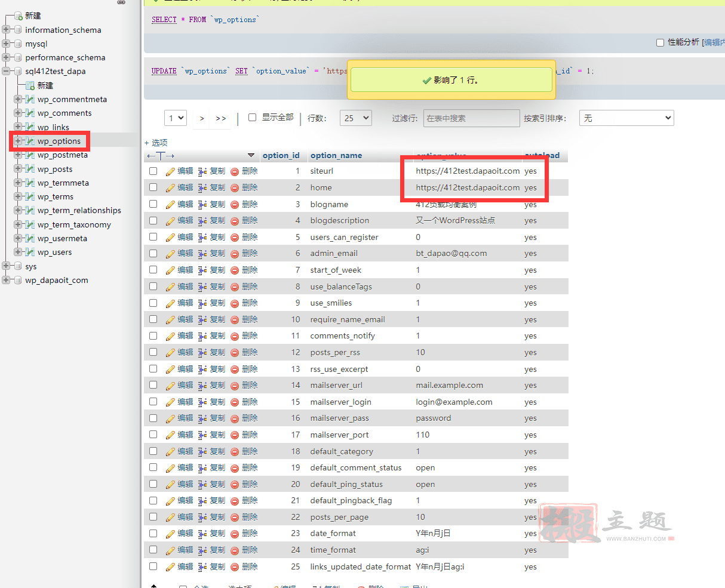Screen dimensions: 725x588
Task: Sort by option_id column header
Action: tap(281, 155)
